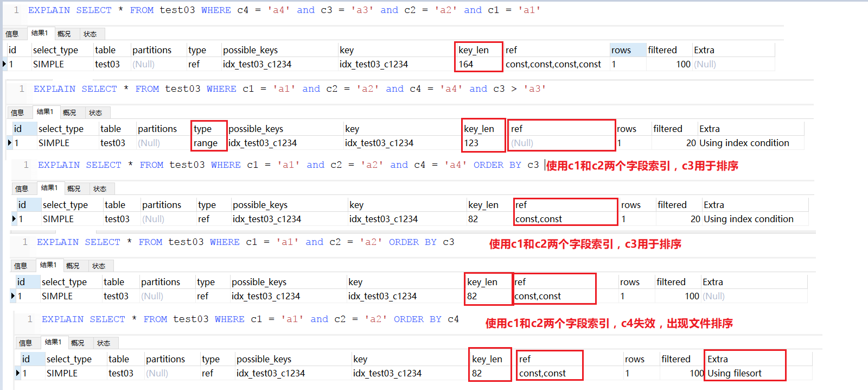Place cursor in query with c3 > 'a3'

point(290,89)
